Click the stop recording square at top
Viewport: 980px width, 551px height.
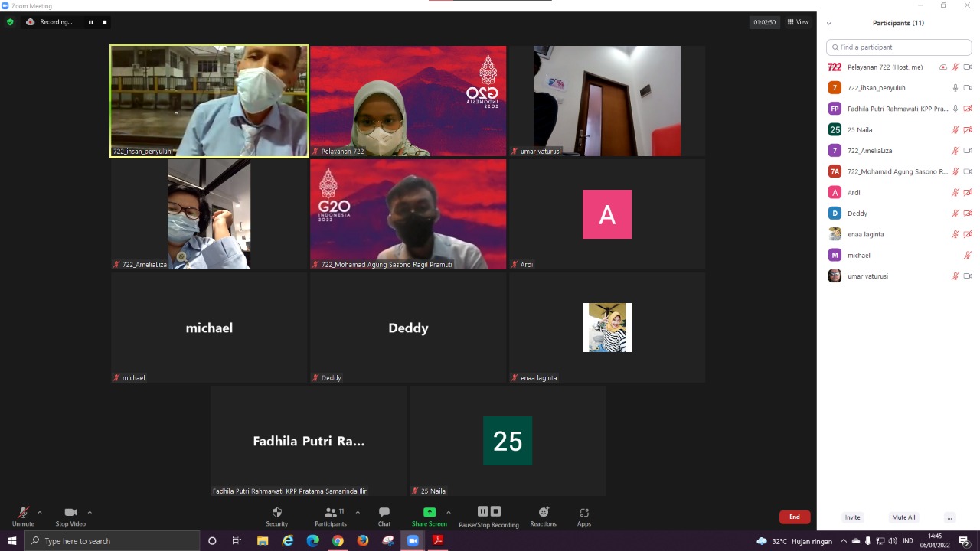(105, 22)
